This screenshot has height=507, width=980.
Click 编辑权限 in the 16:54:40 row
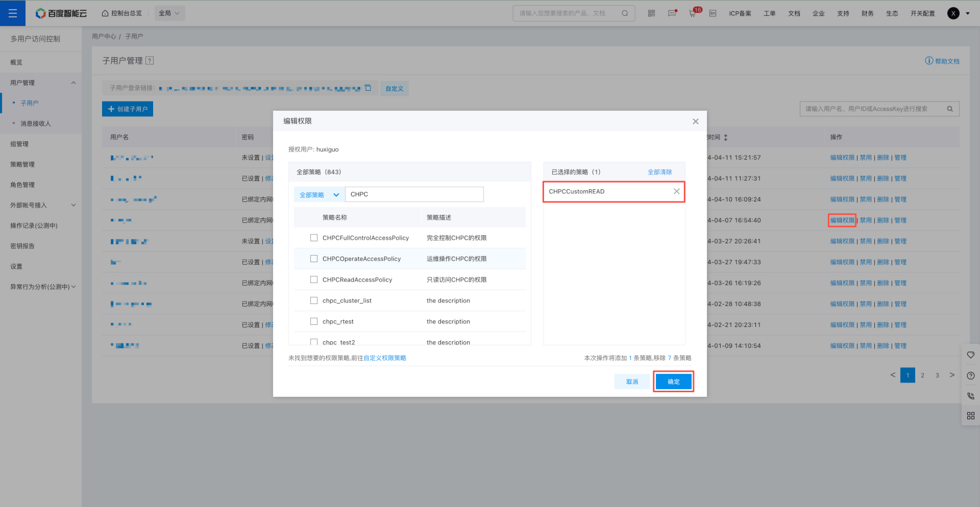[x=842, y=220]
